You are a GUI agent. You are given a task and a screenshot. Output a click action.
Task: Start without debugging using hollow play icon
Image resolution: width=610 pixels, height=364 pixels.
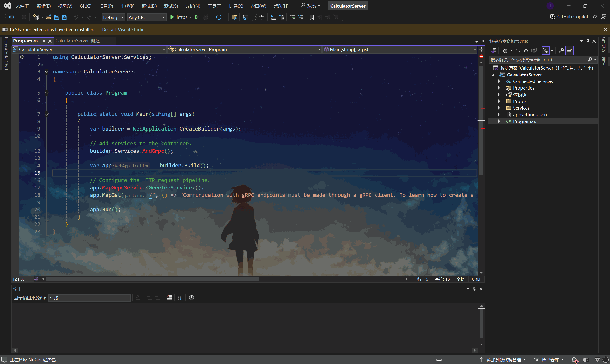(x=197, y=17)
